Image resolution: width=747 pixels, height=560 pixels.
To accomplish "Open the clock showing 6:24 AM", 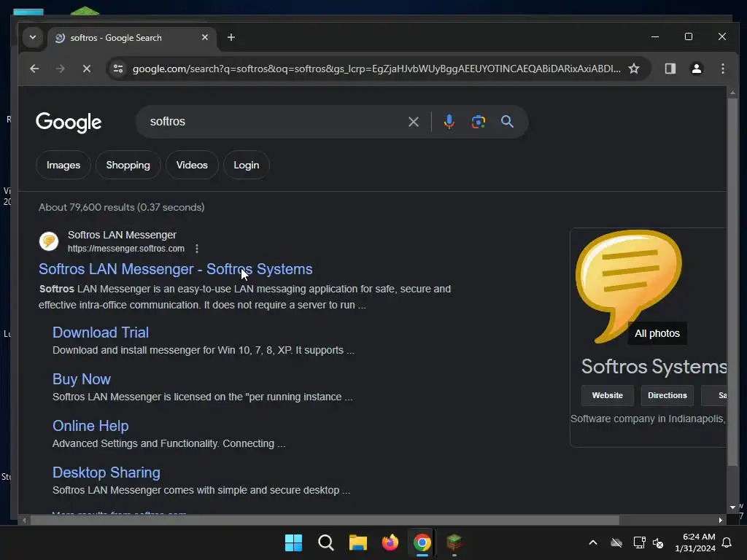I will 695,542.
